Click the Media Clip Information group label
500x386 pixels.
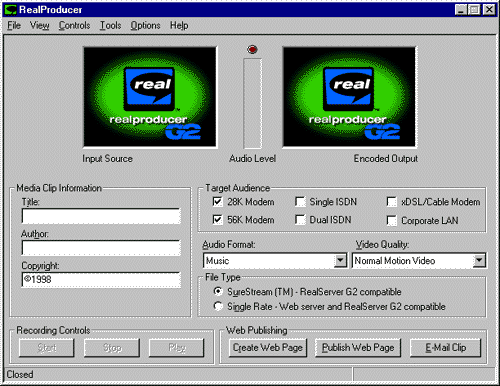59,188
